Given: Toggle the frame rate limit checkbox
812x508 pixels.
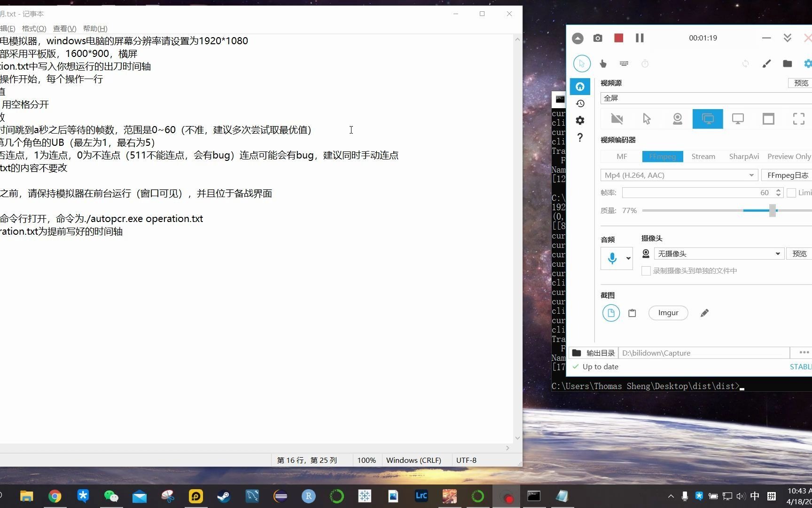Looking at the screenshot, I should 791,193.
